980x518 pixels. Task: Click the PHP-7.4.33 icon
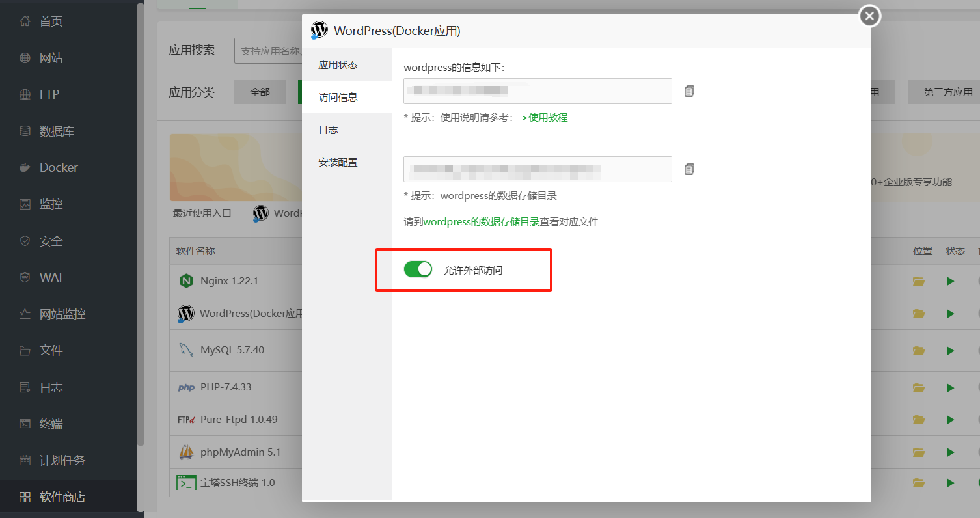pyautogui.click(x=186, y=387)
